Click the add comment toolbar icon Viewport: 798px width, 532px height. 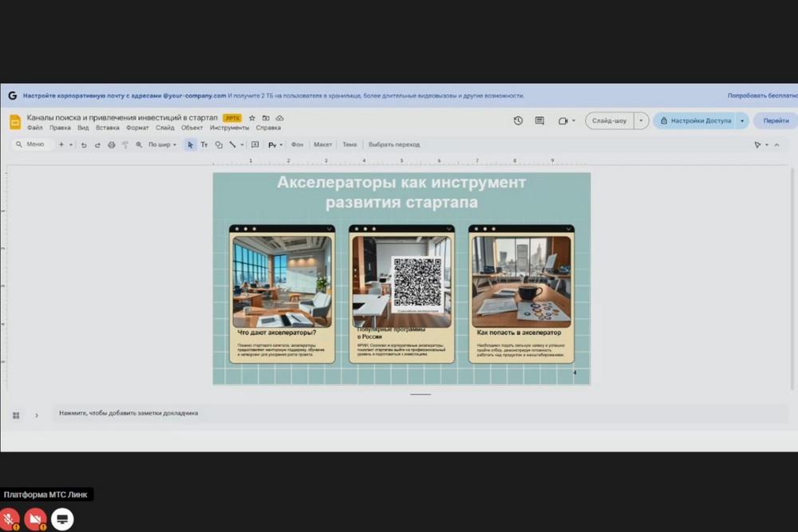coord(255,145)
